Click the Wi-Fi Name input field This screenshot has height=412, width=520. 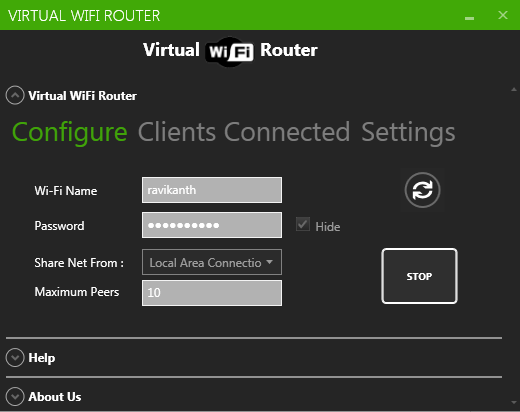pyautogui.click(x=212, y=190)
